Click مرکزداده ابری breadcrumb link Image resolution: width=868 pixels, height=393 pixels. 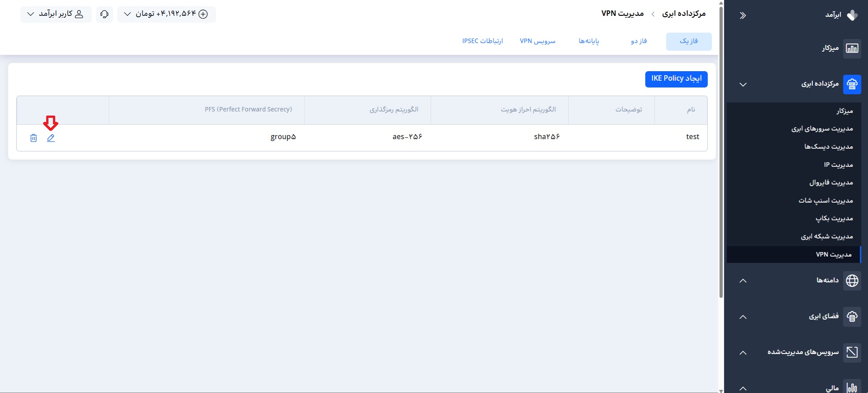pyautogui.click(x=684, y=14)
